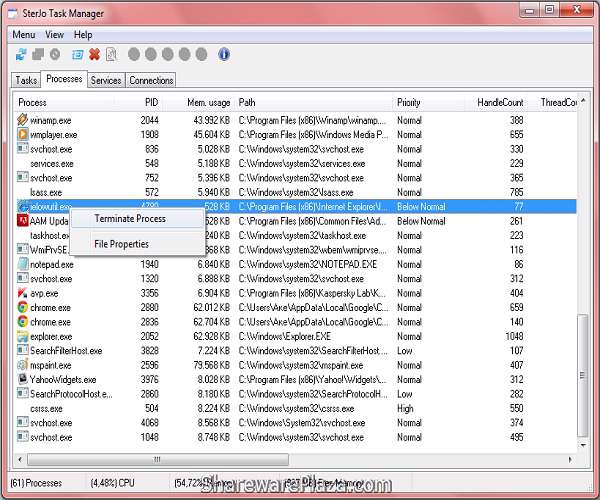Screen dimensions: 600x500
Task: Click the Low priority cell for SearchFilterHost.exe
Action: tap(404, 350)
